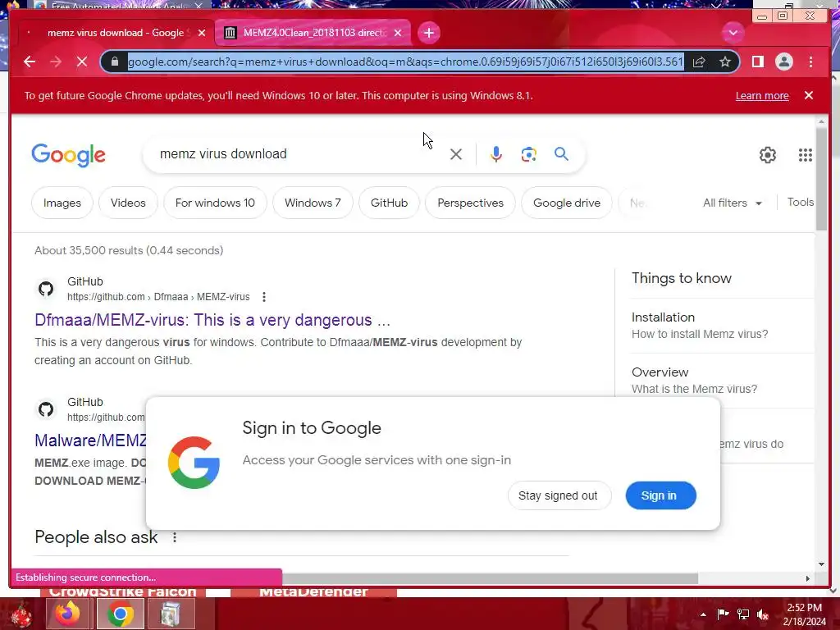Open Firefox from the taskbar
Image resolution: width=840 pixels, height=630 pixels.
click(68, 614)
